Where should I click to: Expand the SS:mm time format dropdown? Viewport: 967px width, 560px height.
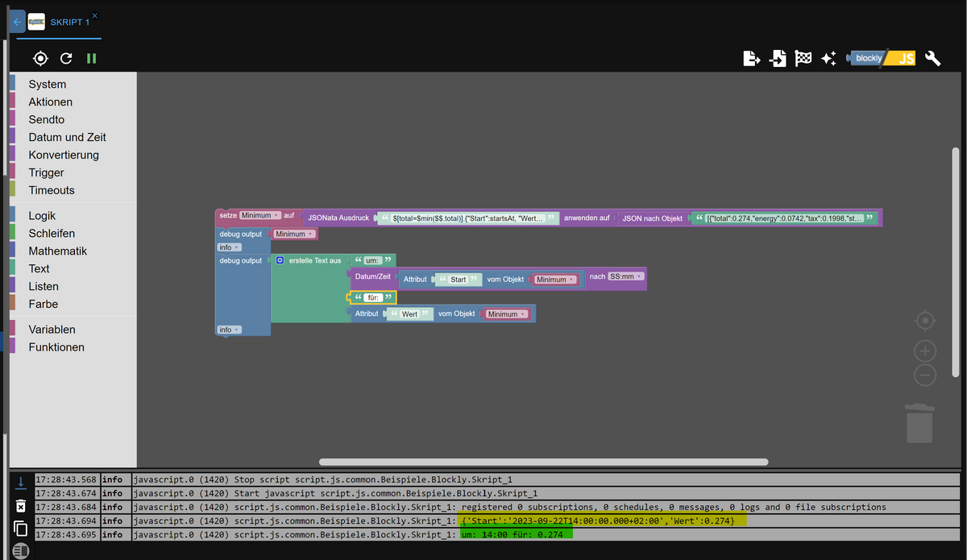[626, 276]
